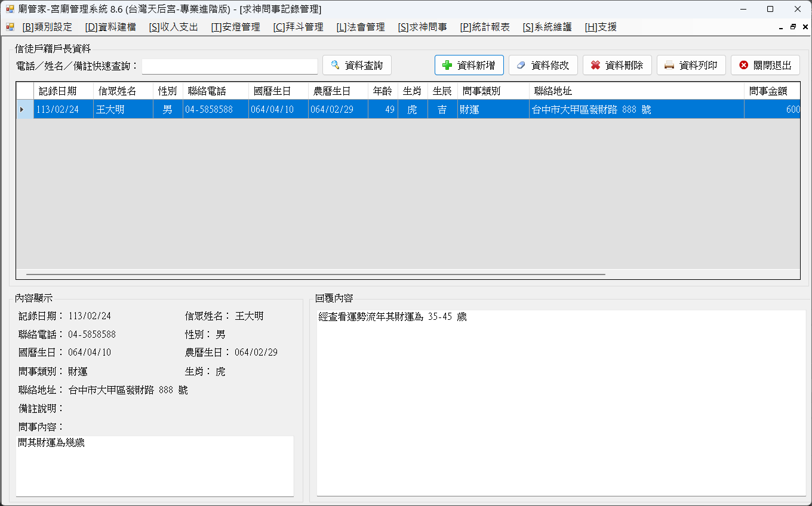Viewport: 812px width, 506px height.
Task: Open the [S]求神問事 menu
Action: pyautogui.click(x=422, y=27)
